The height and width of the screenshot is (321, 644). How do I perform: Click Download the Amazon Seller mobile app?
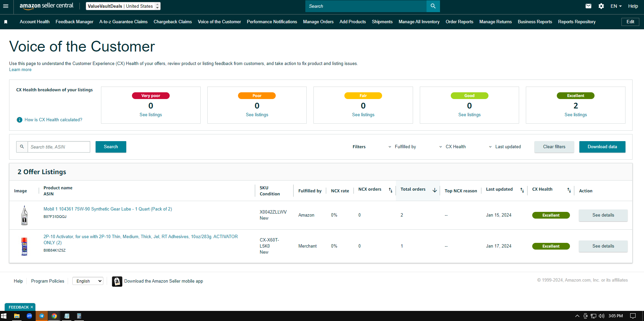pos(164,281)
